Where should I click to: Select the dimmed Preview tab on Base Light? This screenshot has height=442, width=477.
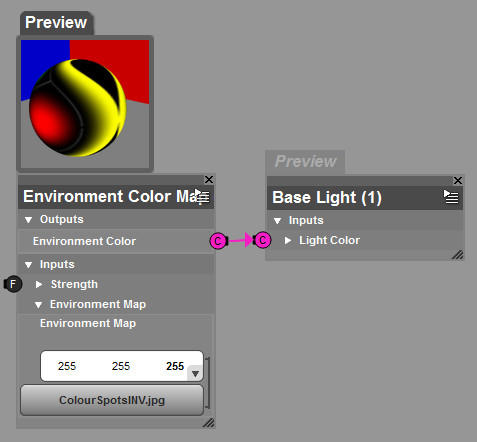[x=305, y=162]
